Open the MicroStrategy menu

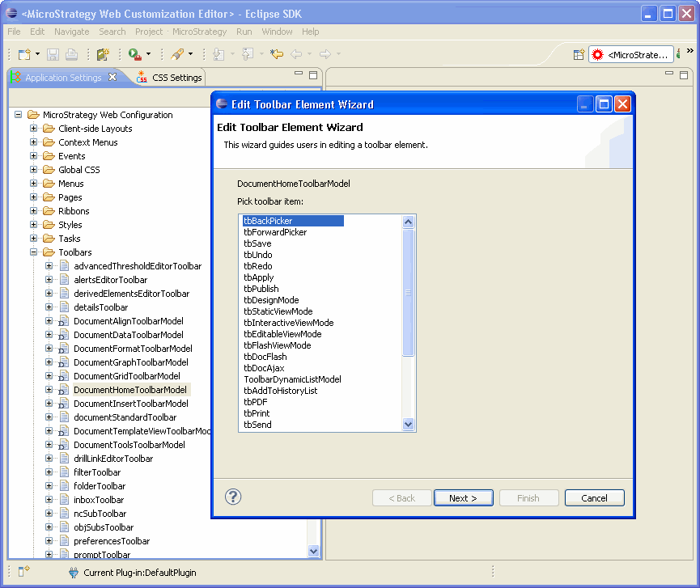[200, 32]
